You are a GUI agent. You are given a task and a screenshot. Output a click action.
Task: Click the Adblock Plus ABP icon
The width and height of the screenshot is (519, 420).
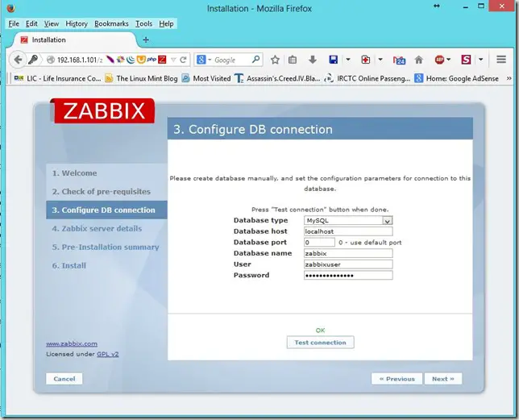pyautogui.click(x=439, y=60)
